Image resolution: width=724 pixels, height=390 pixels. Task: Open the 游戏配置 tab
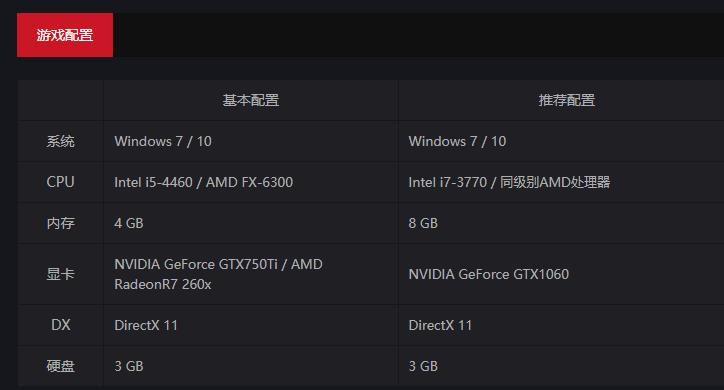point(65,35)
